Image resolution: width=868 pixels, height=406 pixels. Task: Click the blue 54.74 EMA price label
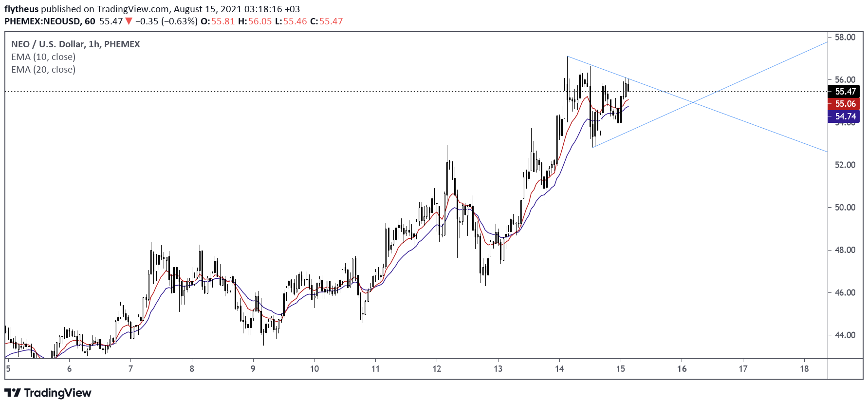844,116
